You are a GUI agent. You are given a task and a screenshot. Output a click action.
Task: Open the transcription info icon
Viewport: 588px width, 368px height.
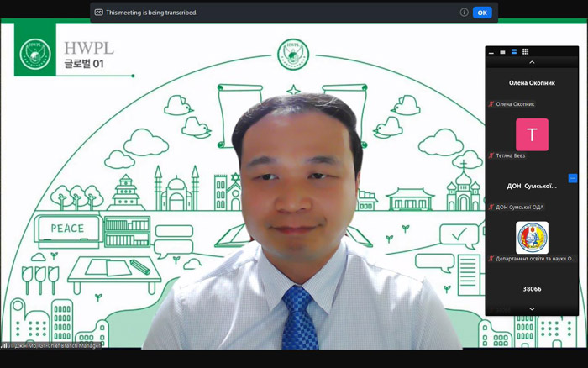[x=464, y=13]
